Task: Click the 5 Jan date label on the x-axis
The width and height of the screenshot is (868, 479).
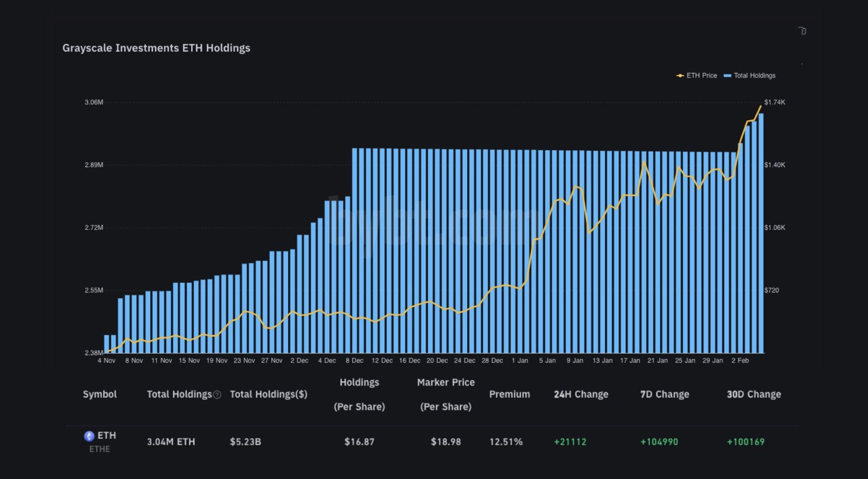Action: coord(547,360)
